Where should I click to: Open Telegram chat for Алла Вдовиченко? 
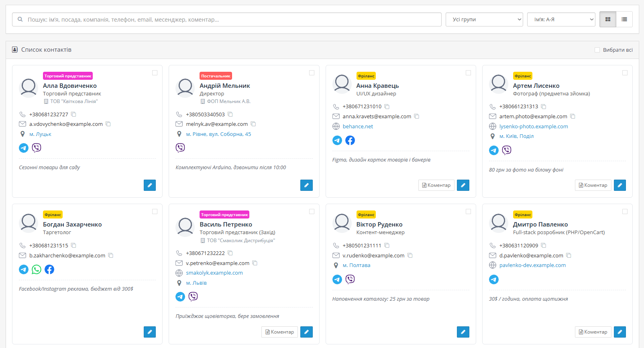(24, 148)
